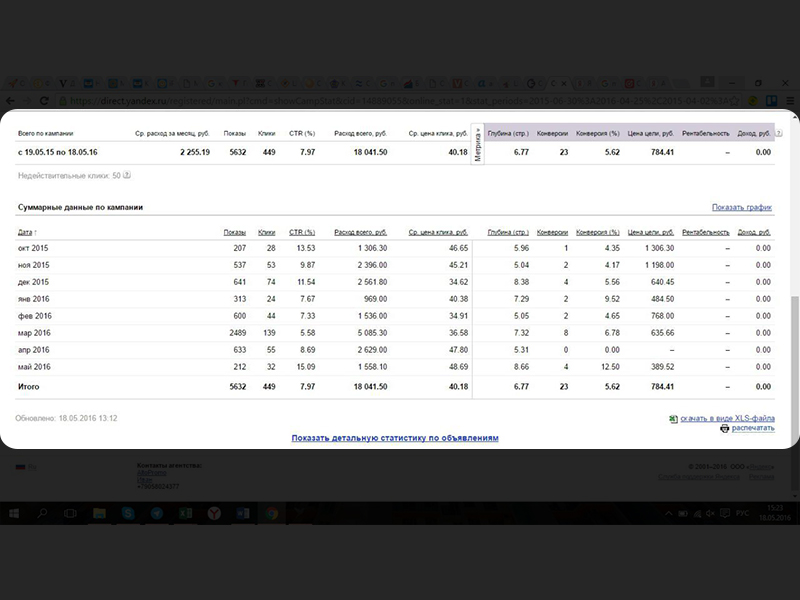Select row label апр 2016
The width and height of the screenshot is (800, 600).
tap(34, 349)
